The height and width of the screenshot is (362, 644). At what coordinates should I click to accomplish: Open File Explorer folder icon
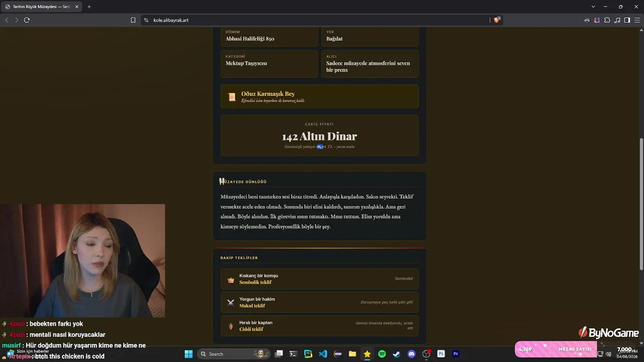click(352, 354)
